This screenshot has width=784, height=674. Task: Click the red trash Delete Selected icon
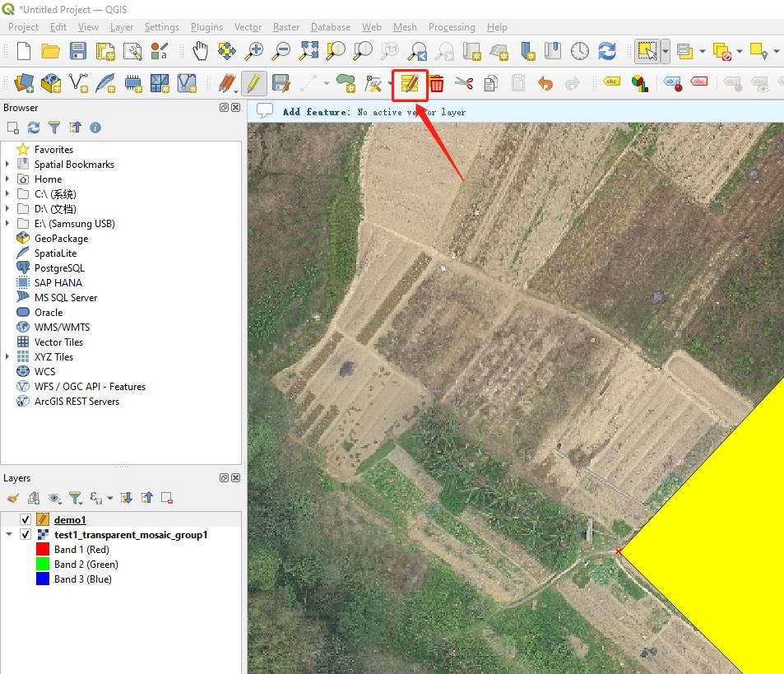437,83
